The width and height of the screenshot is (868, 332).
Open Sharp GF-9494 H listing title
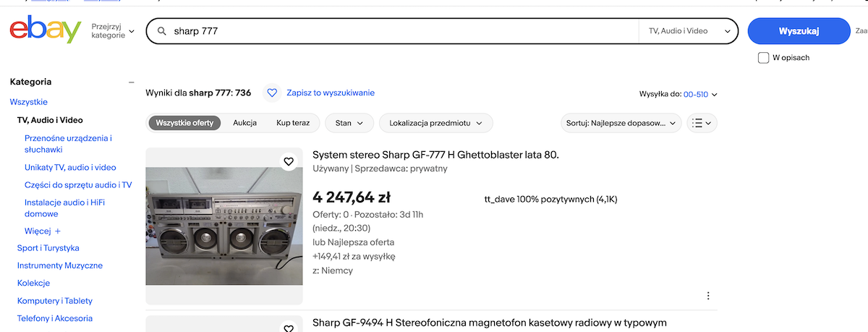click(490, 323)
